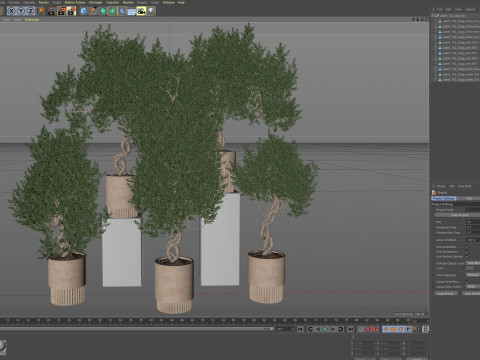Click Render to Picture Viewer icon
480x360 pixels.
coord(62,11)
